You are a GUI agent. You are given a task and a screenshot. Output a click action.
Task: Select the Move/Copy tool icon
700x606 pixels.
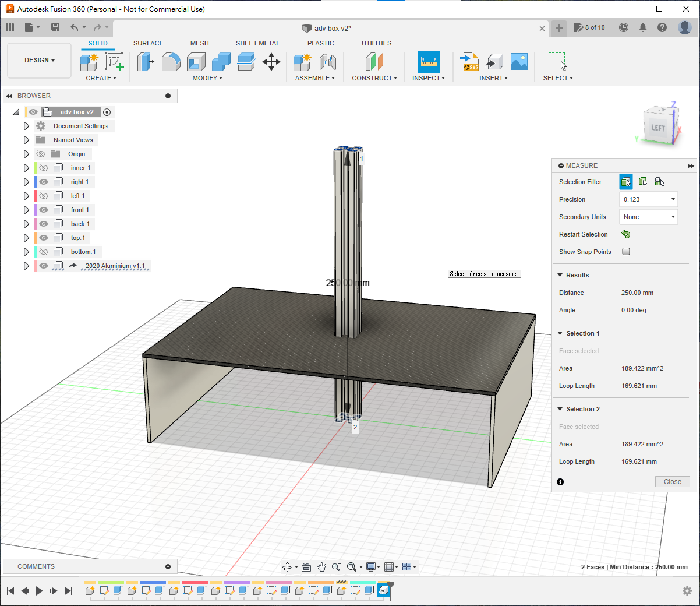271,61
